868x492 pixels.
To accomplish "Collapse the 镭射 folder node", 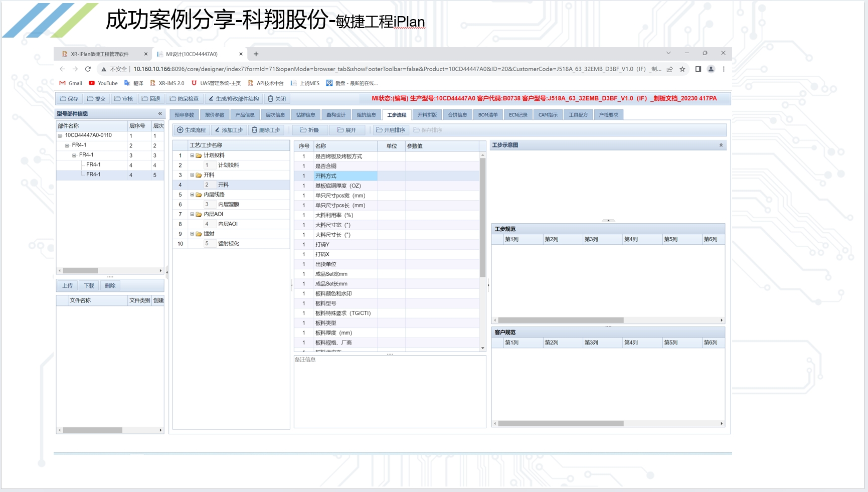I will coord(192,234).
